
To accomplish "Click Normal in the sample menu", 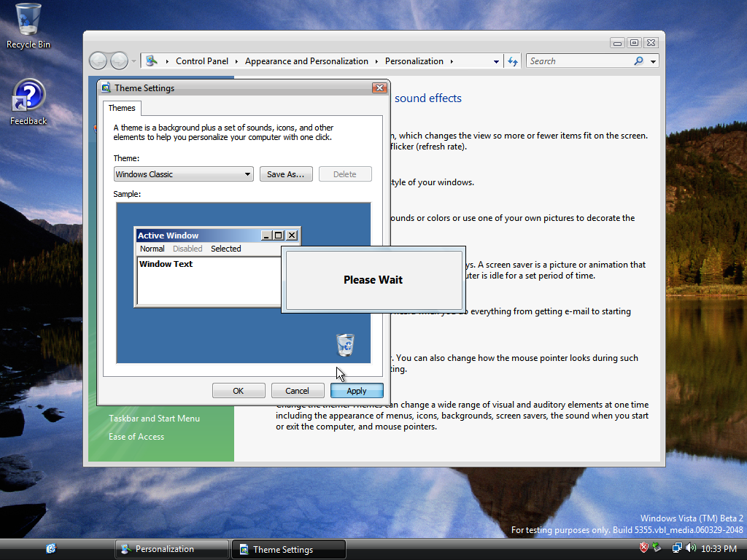I will point(152,249).
